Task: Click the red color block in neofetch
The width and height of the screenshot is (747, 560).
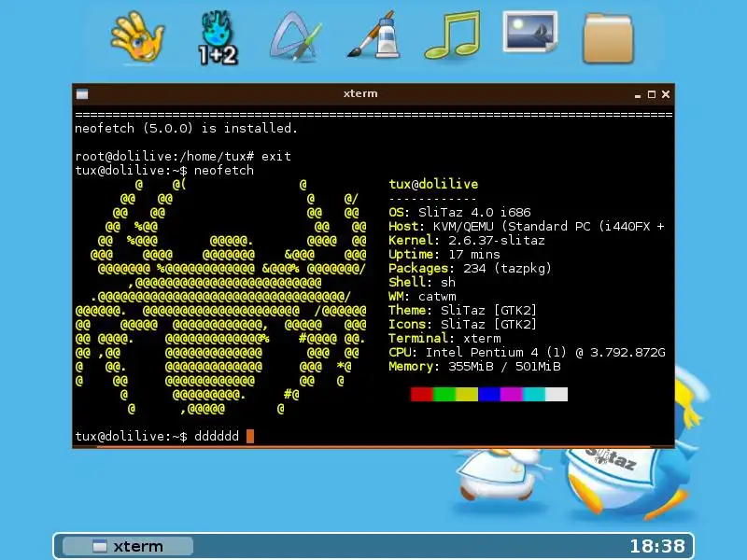Action: [422, 394]
